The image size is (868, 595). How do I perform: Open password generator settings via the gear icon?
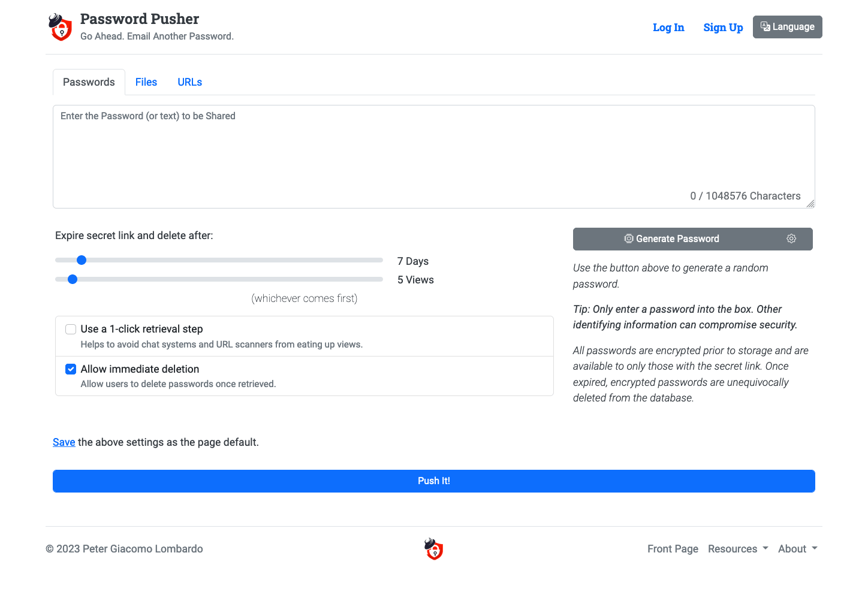pyautogui.click(x=791, y=238)
